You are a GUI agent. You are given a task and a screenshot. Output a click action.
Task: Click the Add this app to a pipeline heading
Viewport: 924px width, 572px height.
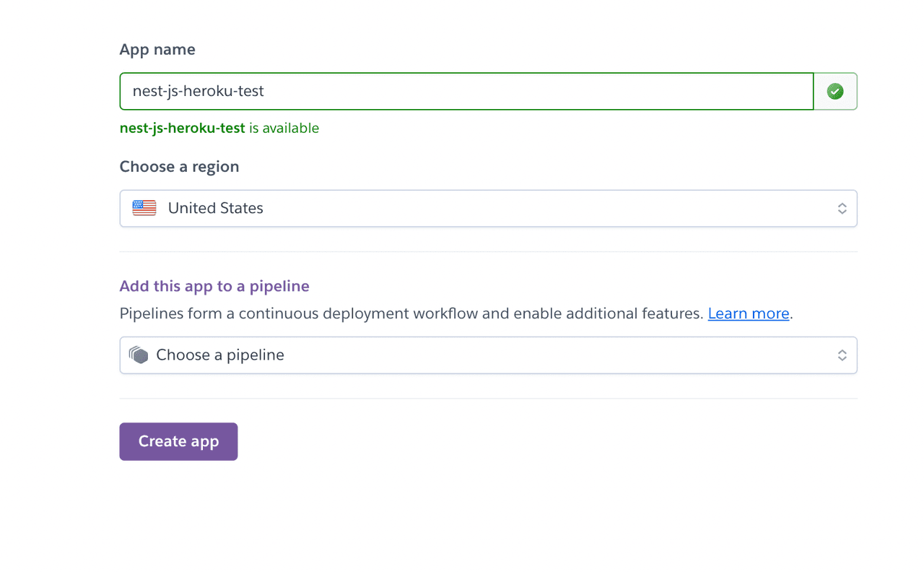point(214,286)
